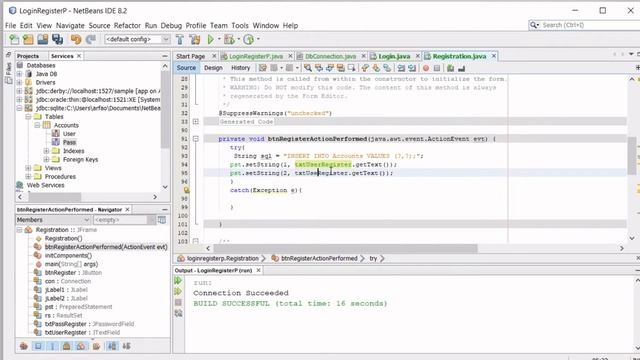This screenshot has height=360, width=640.
Task: Switch to the Login.java tab
Action: pos(393,56)
